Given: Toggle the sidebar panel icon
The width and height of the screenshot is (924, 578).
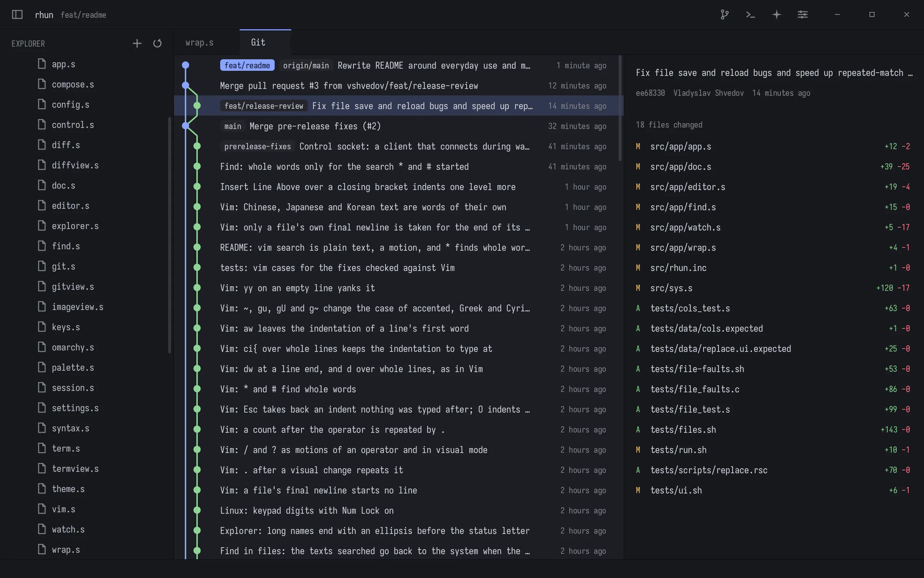Looking at the screenshot, I should pos(17,14).
